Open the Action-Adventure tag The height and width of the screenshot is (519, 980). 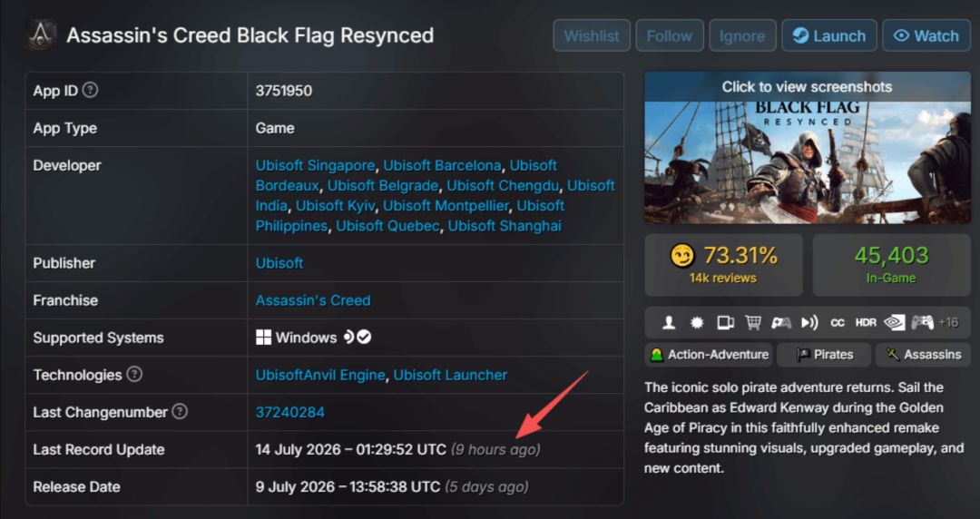[x=708, y=355]
